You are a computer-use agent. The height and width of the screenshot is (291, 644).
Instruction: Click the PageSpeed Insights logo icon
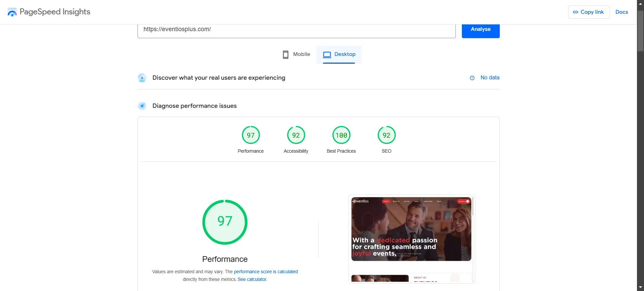pos(12,12)
